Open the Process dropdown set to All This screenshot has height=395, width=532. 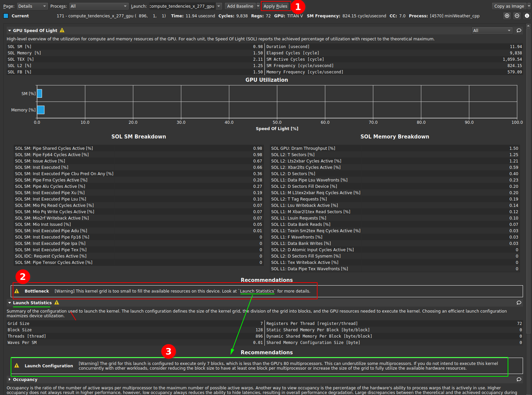99,6
